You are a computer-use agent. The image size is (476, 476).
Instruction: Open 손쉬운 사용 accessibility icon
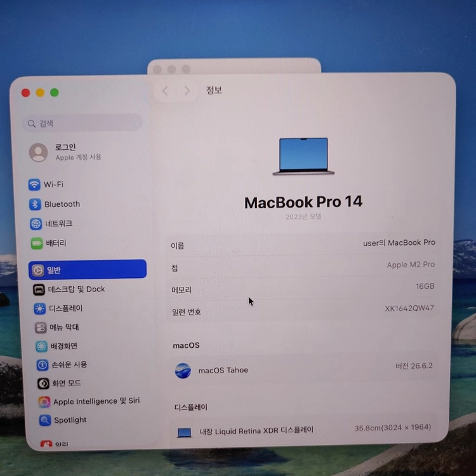pyautogui.click(x=42, y=365)
